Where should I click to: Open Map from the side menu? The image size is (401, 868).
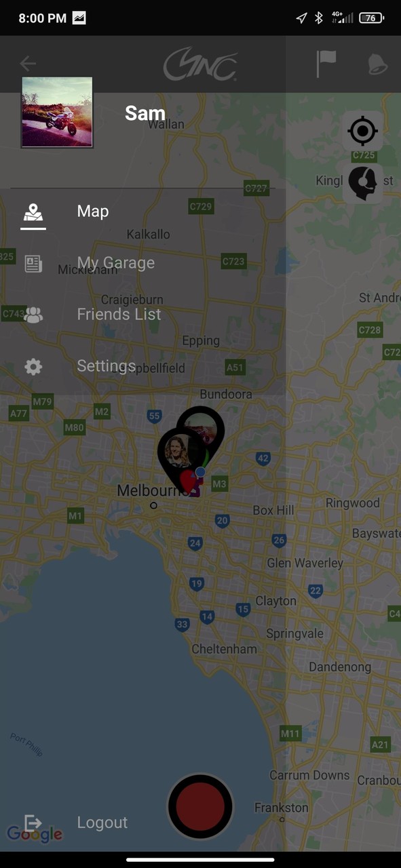point(93,212)
